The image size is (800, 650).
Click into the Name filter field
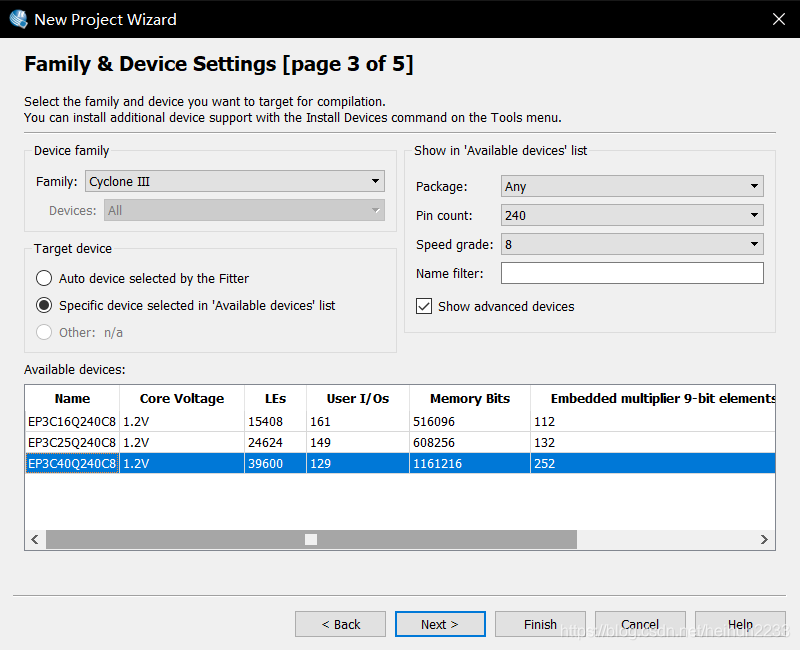coord(632,273)
